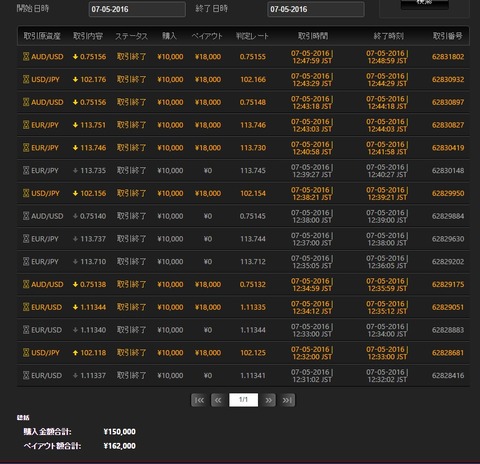480x464 pixels.
Task: Click the payout total ¥162,000
Action: pyautogui.click(x=120, y=446)
